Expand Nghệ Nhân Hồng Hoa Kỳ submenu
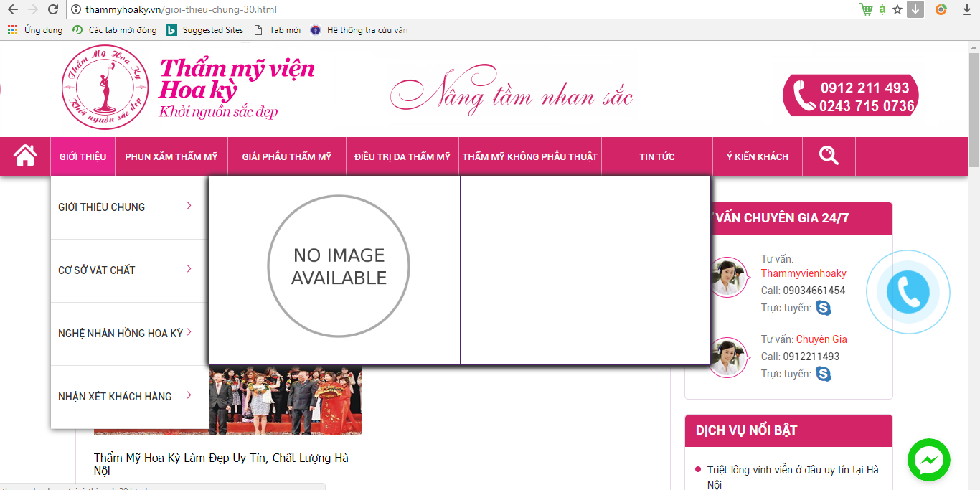Screen dimensions: 980x490 click(189, 333)
